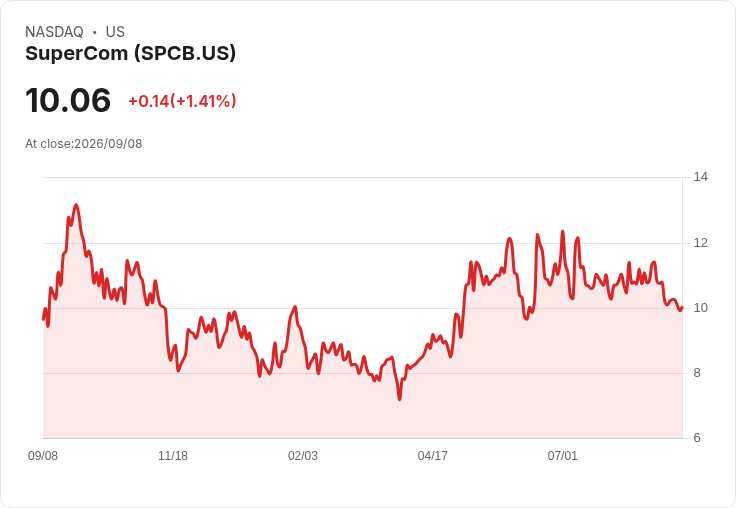
Task: Click the chart's lowest dip near 7
Action: point(399,400)
